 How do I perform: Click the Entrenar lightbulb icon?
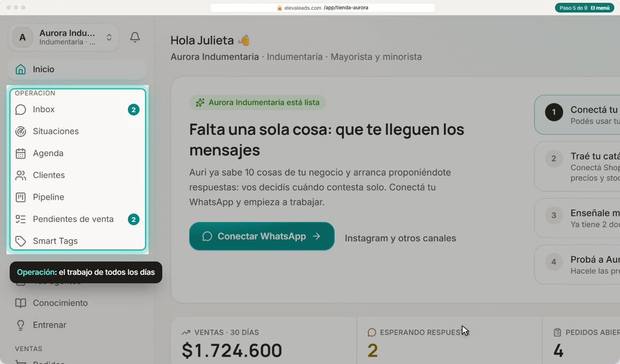20,325
